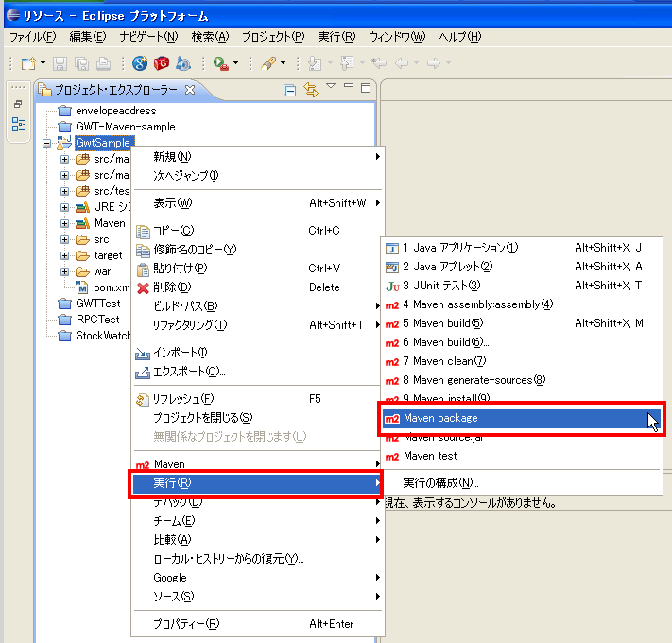Run 3 JUnit テスト from submenu
This screenshot has width=672, height=643.
point(522,286)
